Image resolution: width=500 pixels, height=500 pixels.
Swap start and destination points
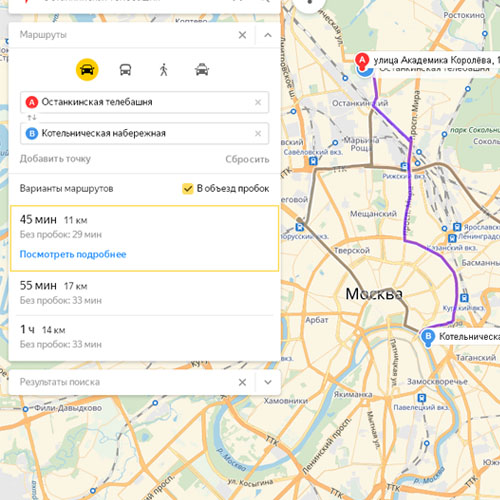(32, 117)
